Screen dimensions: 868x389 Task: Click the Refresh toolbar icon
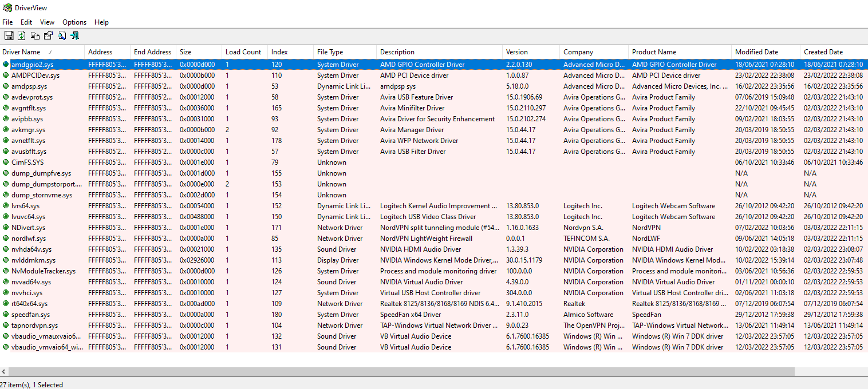(22, 35)
